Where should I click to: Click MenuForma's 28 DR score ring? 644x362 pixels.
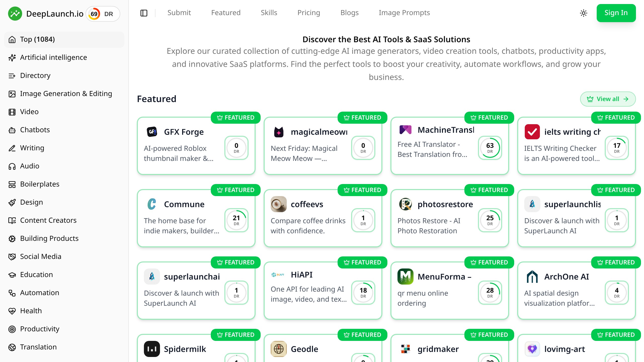tap(490, 293)
